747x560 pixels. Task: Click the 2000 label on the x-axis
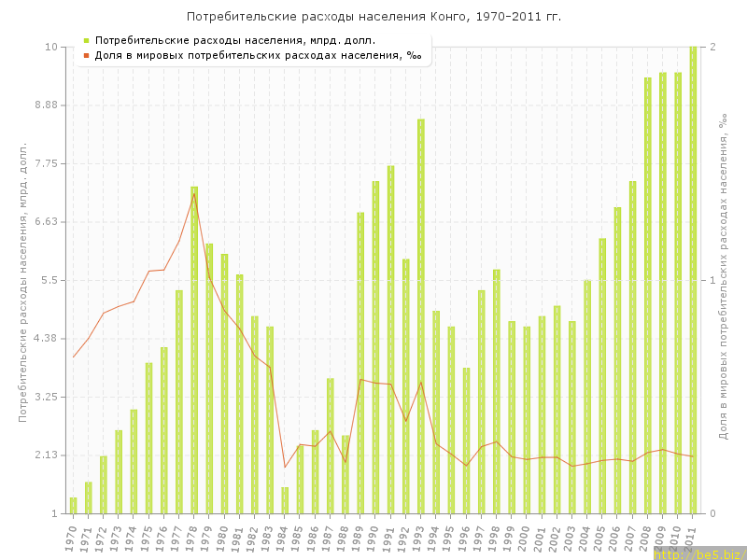click(525, 539)
